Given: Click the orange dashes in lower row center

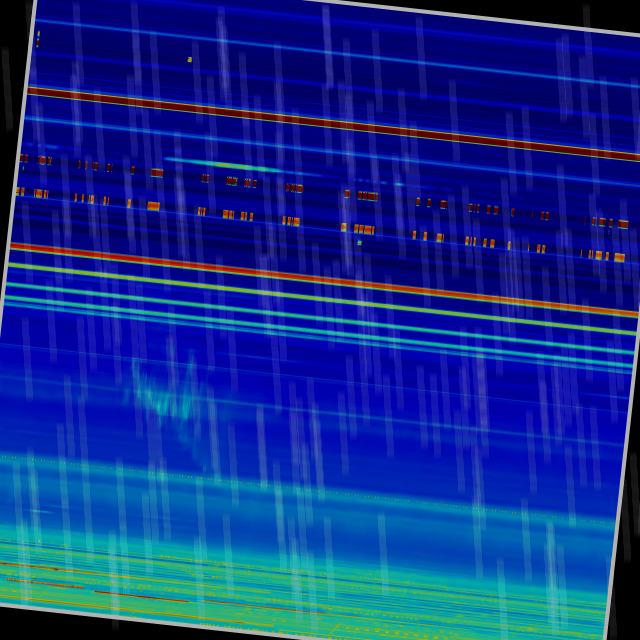Looking at the screenshot, I should click(360, 229).
